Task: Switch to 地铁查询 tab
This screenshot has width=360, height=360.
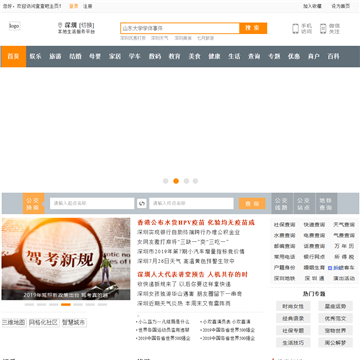Action: pos(326,204)
